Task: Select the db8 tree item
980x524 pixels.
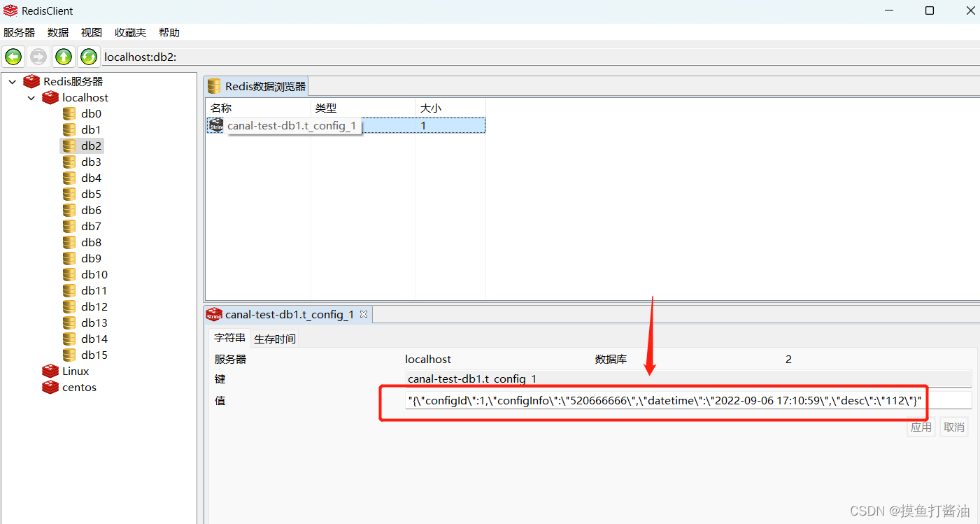Action: coord(83,242)
